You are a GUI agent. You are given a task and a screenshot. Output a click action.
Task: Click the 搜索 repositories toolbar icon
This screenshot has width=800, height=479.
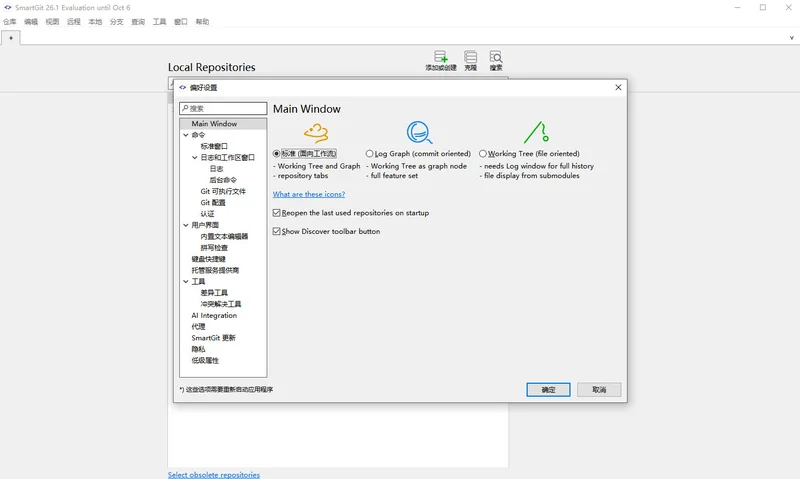495,60
